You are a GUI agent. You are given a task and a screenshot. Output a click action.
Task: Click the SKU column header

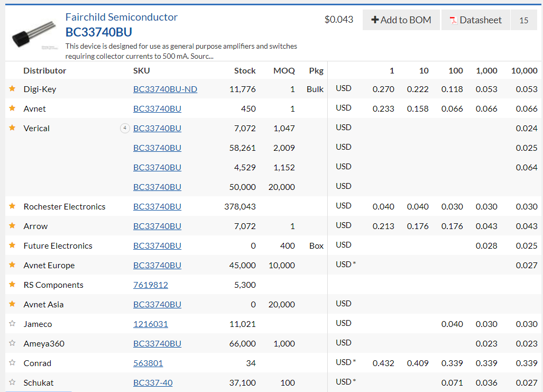coord(142,71)
